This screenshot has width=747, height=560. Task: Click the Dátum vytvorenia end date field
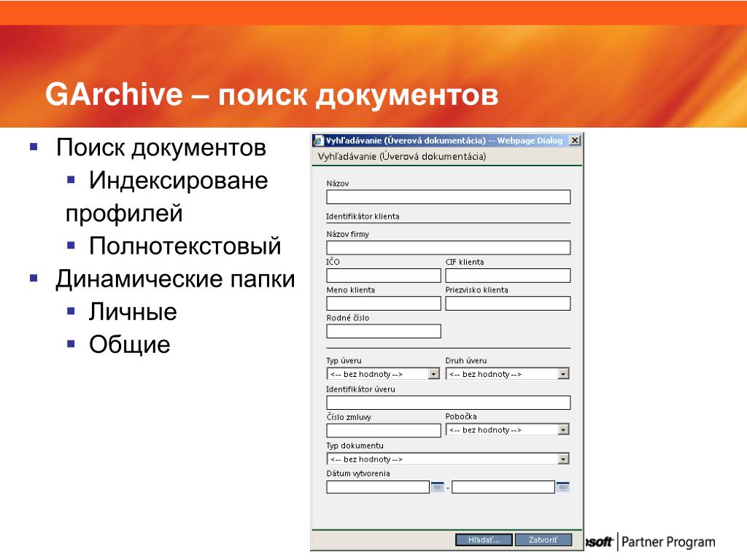tap(503, 486)
